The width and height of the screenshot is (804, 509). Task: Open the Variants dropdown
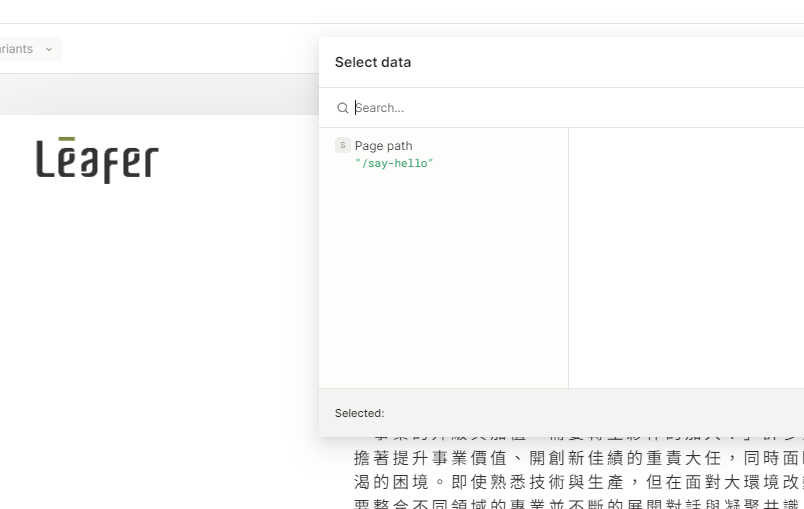[25, 49]
